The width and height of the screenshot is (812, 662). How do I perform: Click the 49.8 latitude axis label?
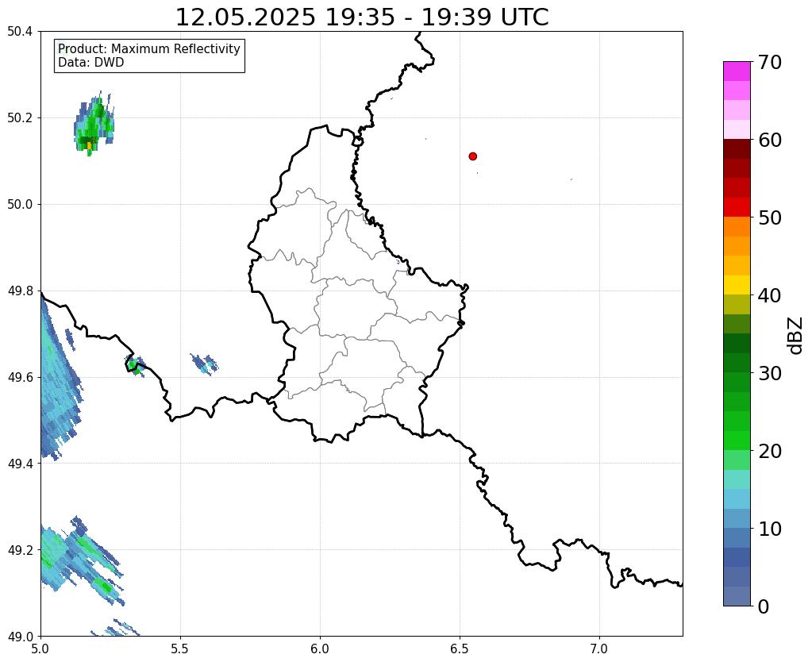[20, 291]
